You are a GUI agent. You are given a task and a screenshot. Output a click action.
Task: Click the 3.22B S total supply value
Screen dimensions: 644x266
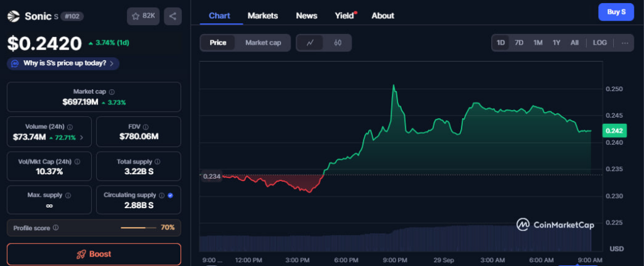(139, 172)
